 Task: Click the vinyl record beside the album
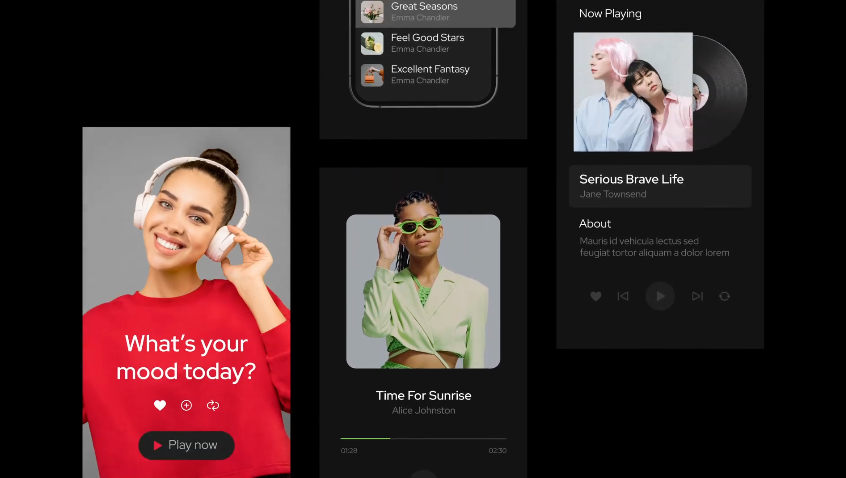pos(720,92)
